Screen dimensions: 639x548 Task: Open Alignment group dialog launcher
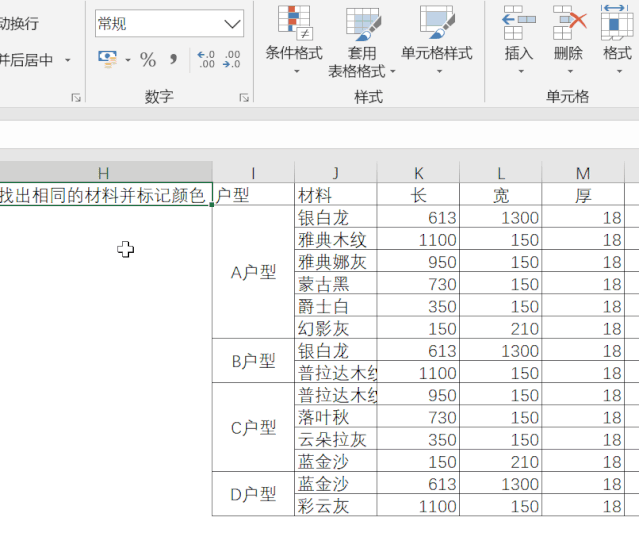click(75, 97)
